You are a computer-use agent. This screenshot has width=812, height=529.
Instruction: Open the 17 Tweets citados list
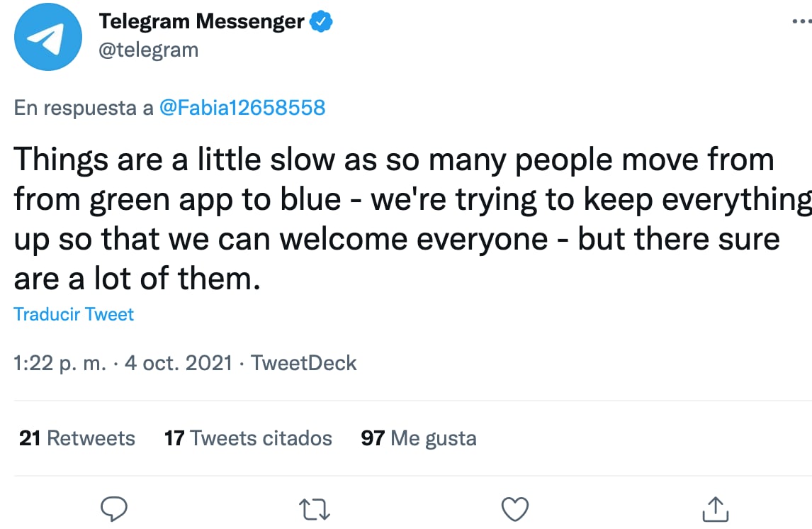[x=248, y=438]
